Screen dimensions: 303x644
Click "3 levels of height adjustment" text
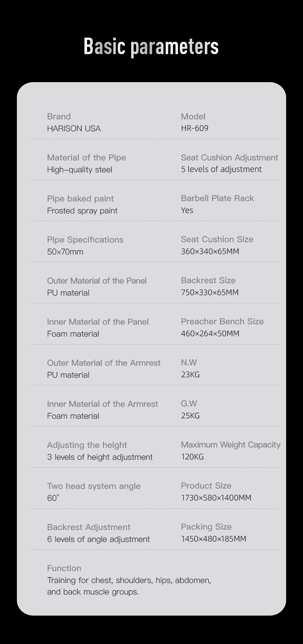[100, 457]
